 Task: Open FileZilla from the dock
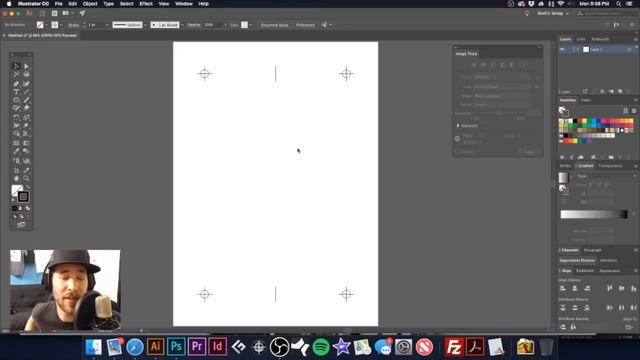pyautogui.click(x=454, y=347)
